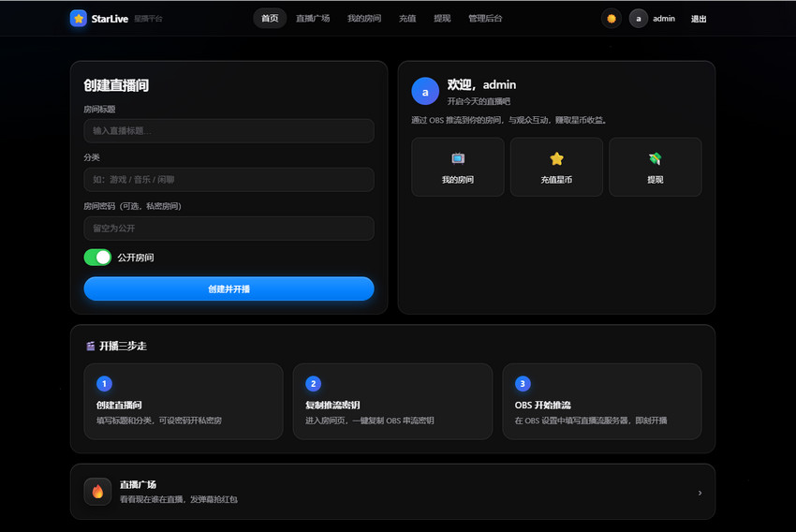This screenshot has width=796, height=532.
Task: Click 退出 to log out
Action: pyautogui.click(x=699, y=19)
